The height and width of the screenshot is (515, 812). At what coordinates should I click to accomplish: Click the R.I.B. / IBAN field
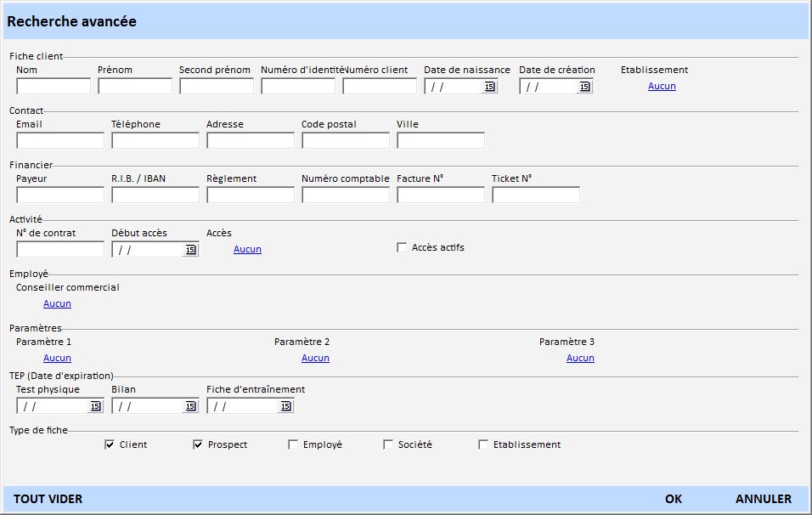point(155,195)
